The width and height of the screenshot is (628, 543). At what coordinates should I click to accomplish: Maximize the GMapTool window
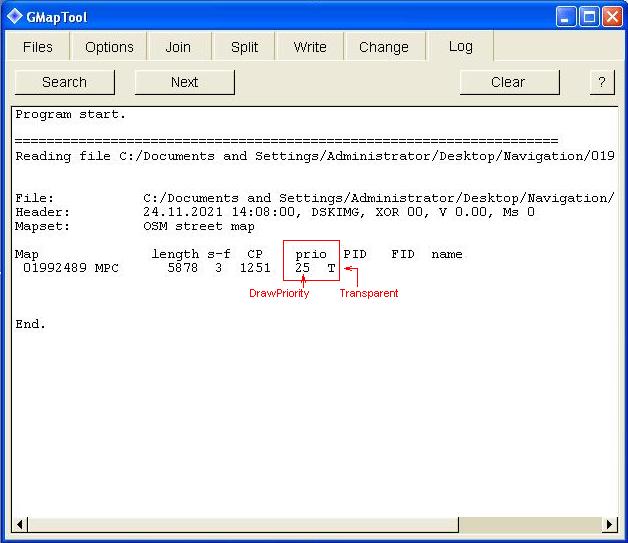point(590,16)
